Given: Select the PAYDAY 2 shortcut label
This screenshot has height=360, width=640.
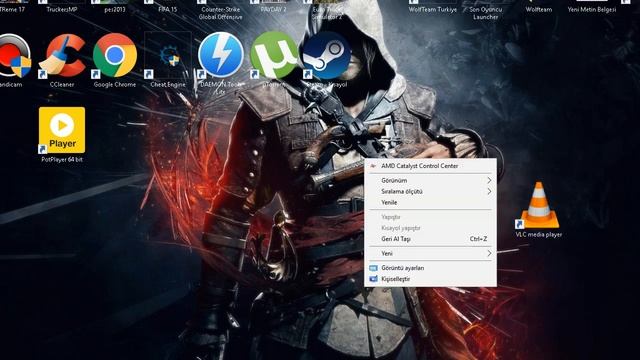Looking at the screenshot, I should (273, 9).
